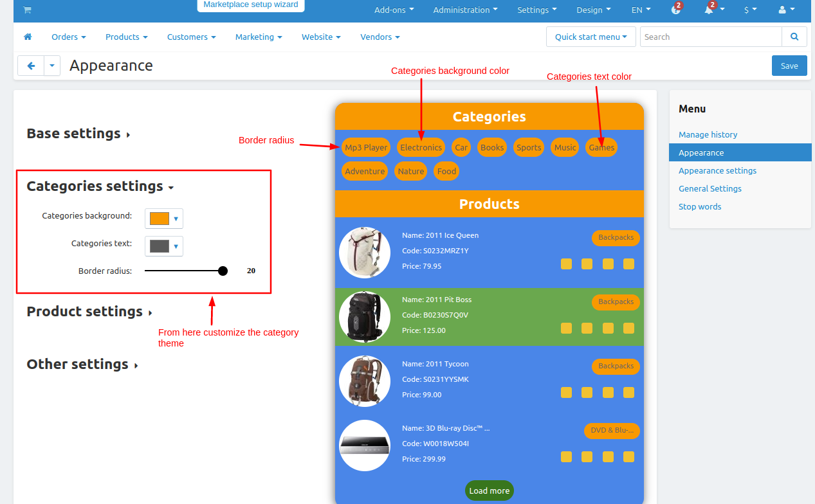Collapse the Categories settings section
This screenshot has height=504, width=815.
point(100,186)
